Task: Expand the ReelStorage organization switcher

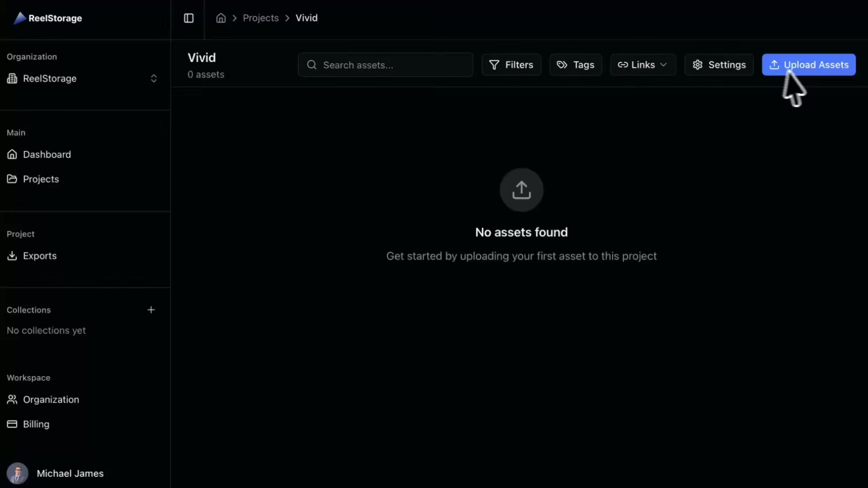Action: 84,79
